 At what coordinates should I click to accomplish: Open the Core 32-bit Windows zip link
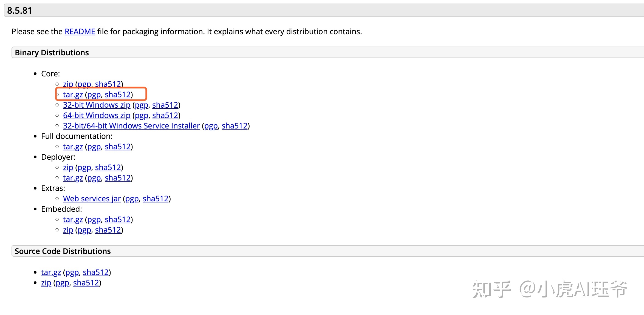pos(97,105)
